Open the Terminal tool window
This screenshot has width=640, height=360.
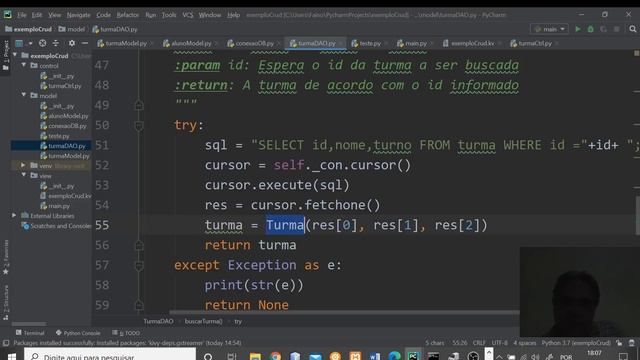(x=30, y=333)
